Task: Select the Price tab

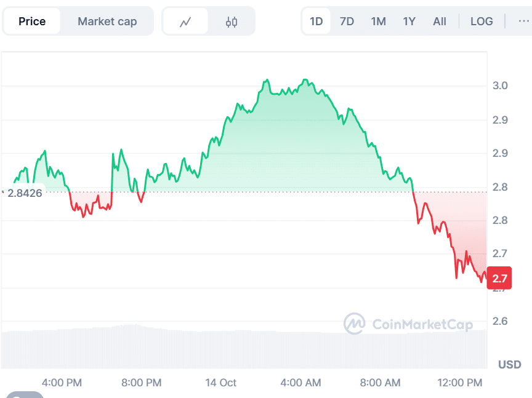Action: point(32,22)
